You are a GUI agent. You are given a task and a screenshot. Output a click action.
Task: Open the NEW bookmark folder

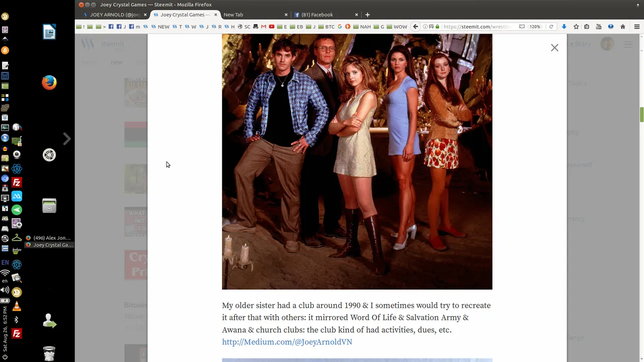[x=160, y=27]
